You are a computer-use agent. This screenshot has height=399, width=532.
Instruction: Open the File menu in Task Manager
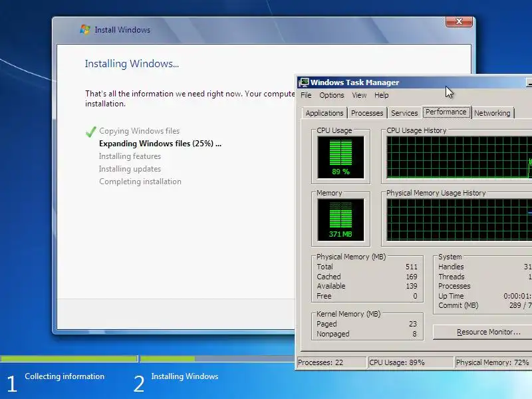point(306,95)
